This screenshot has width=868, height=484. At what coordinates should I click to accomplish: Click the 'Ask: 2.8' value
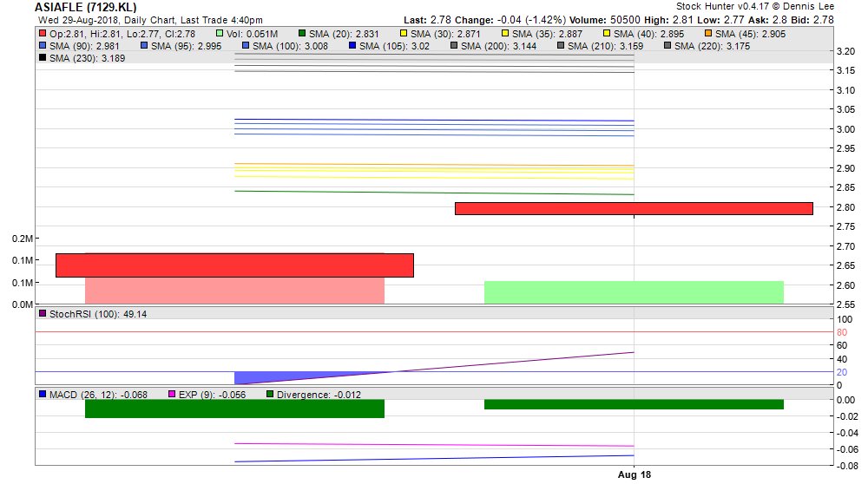tap(767, 21)
